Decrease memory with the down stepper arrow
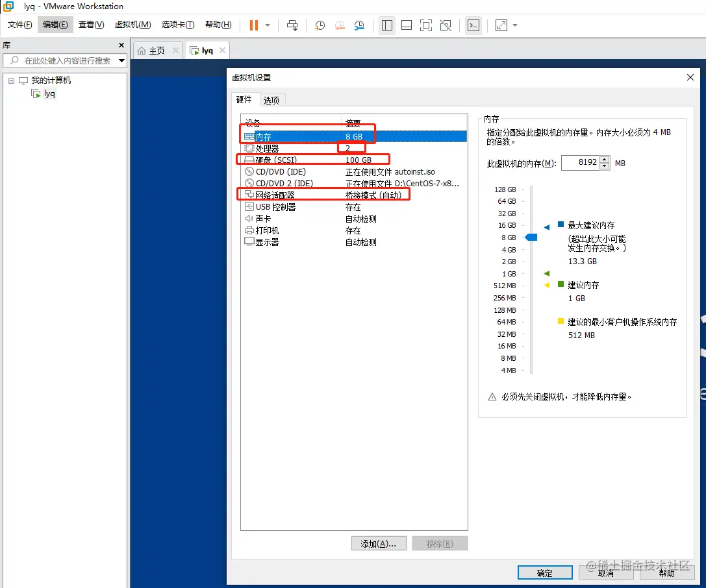 [x=605, y=166]
